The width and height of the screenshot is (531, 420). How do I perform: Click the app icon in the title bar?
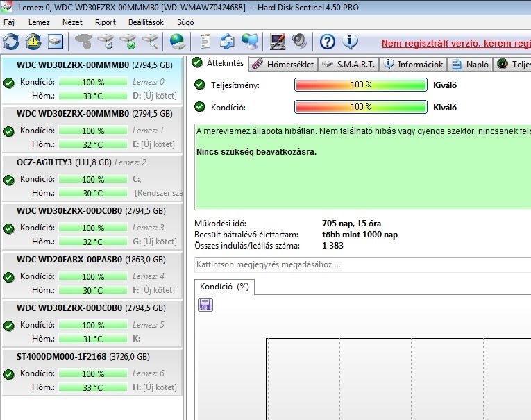click(x=6, y=7)
